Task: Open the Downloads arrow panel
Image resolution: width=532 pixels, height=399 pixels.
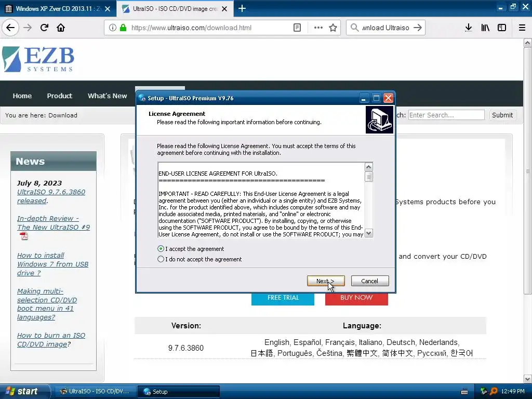Action: click(x=468, y=28)
